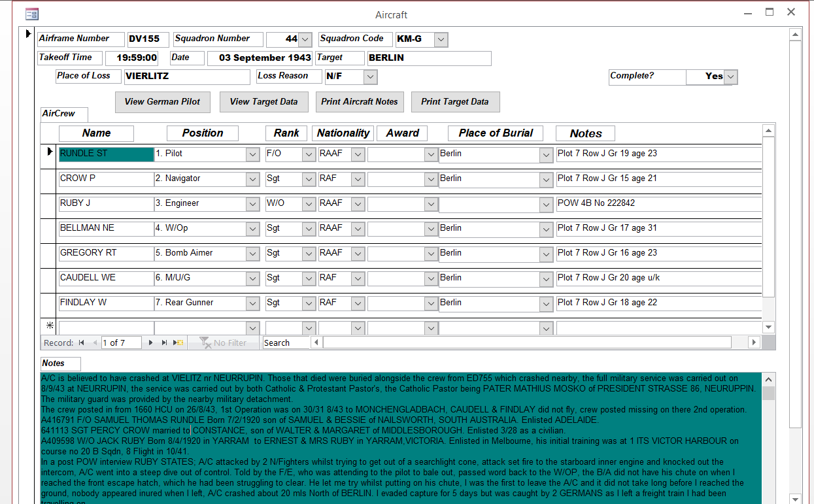
Task: Click the Nationality column header label
Action: (x=343, y=133)
